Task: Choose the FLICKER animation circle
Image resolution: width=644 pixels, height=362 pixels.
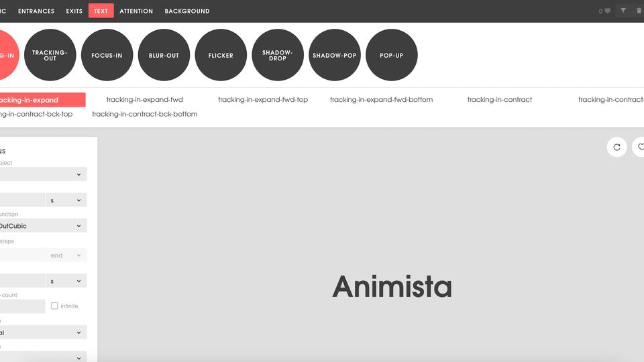Action: tap(221, 55)
